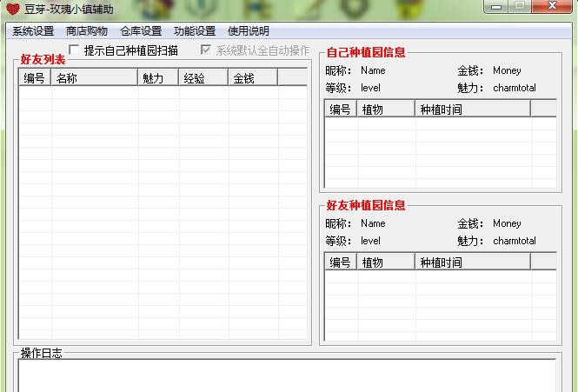This screenshot has width=578, height=392.
Task: Click 种植时间 header in 自己种植园信息 table
Action: (x=473, y=109)
